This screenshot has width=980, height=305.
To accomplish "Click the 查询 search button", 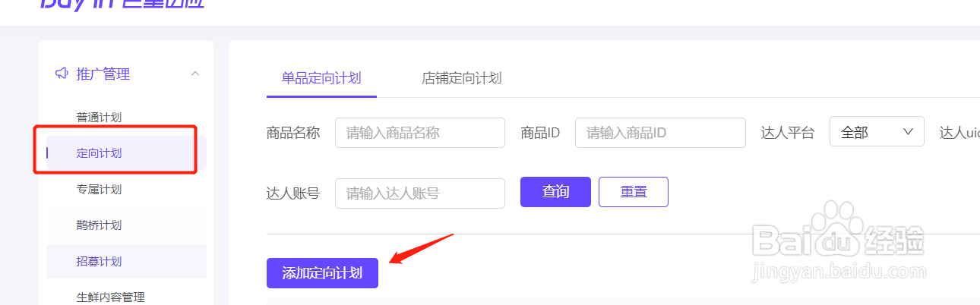I will [555, 192].
